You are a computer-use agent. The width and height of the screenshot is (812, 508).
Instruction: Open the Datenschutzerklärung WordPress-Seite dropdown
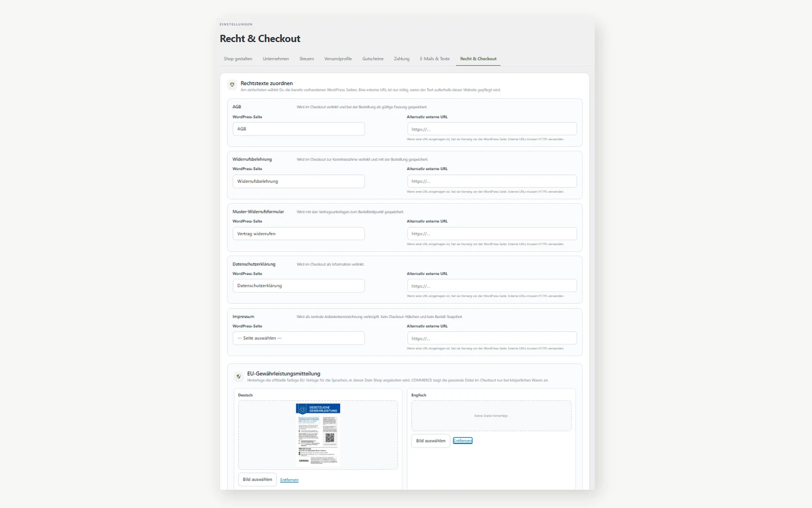tap(298, 286)
